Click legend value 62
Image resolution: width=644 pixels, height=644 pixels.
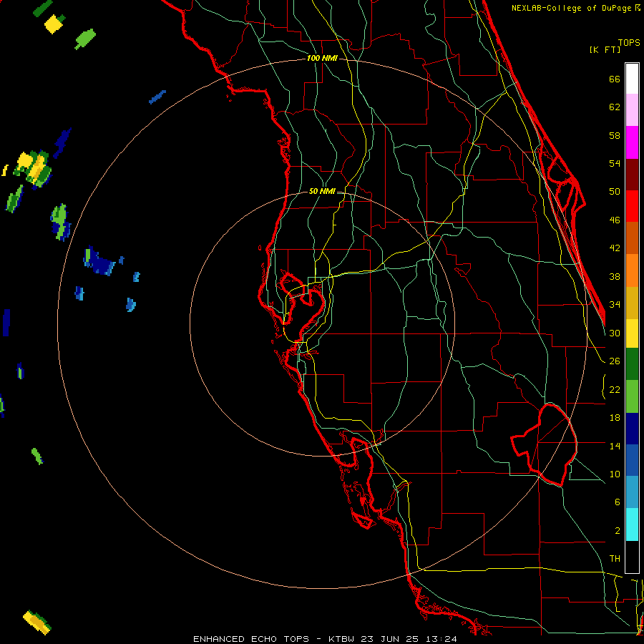coord(615,107)
